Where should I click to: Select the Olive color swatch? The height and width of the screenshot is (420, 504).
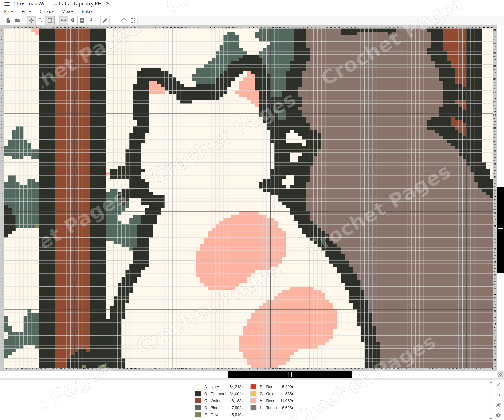198,415
